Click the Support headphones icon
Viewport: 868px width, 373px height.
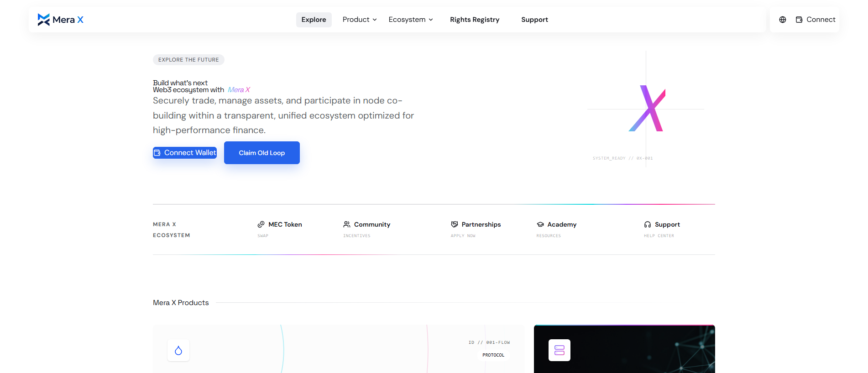click(x=648, y=224)
